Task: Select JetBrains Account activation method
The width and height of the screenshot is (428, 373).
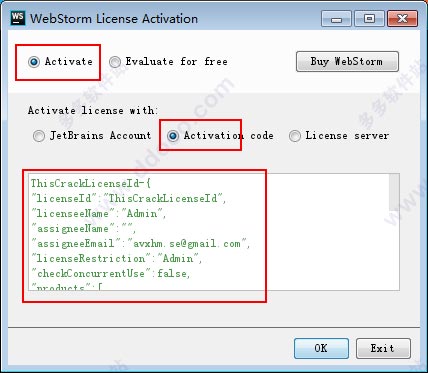Action: (x=39, y=136)
